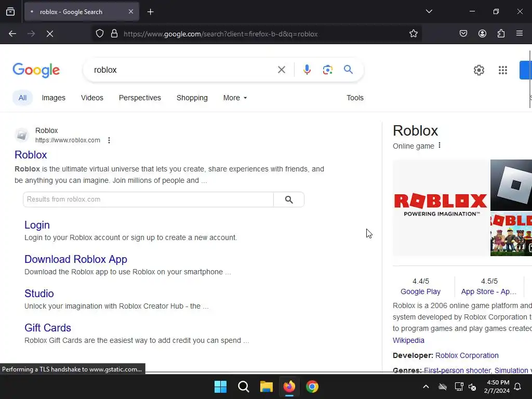The image size is (532, 399).
Task: Open search Tools options
Action: tap(355, 98)
